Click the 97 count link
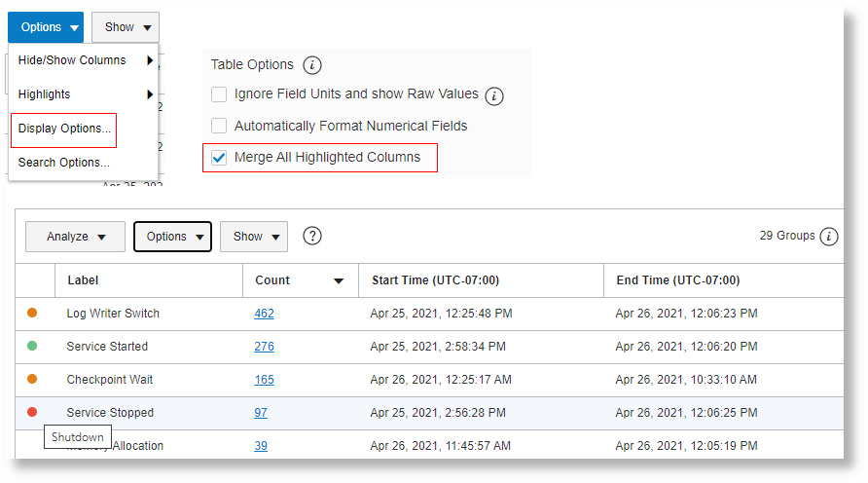 click(x=261, y=413)
